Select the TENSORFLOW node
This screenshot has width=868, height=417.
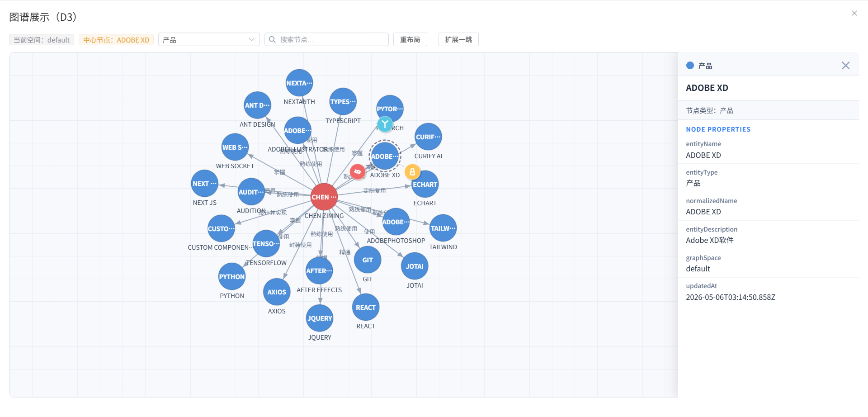click(266, 244)
